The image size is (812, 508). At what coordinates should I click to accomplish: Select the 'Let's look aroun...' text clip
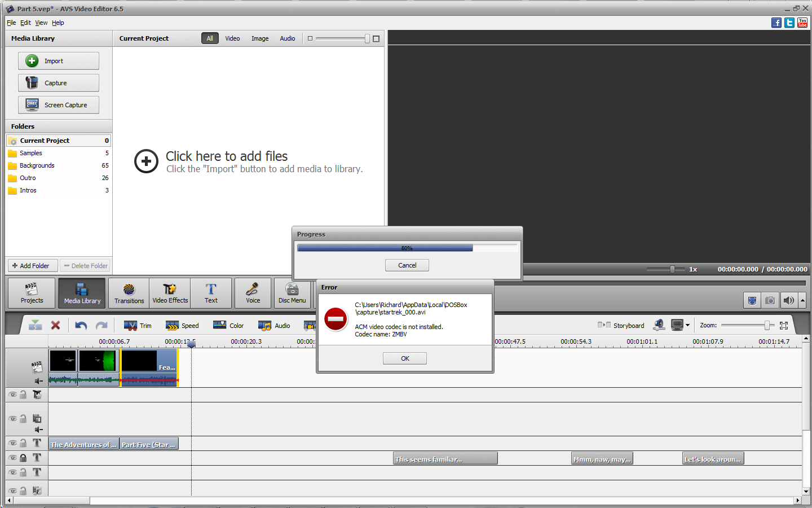[713, 458]
